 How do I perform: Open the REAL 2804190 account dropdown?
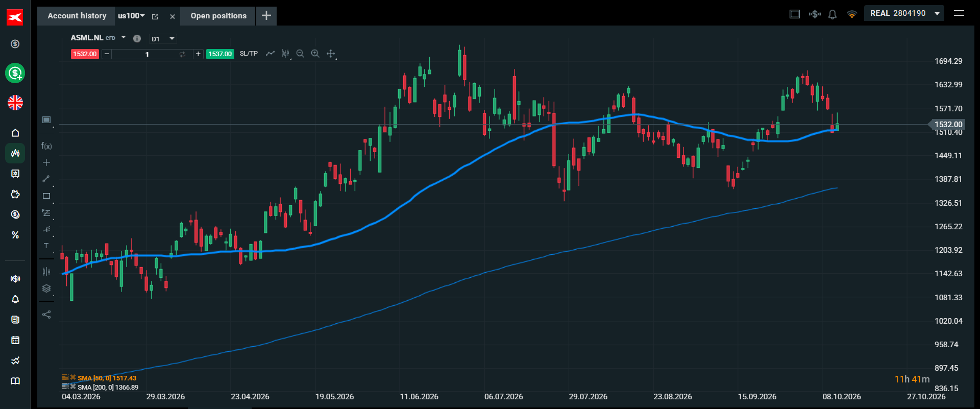coord(904,13)
